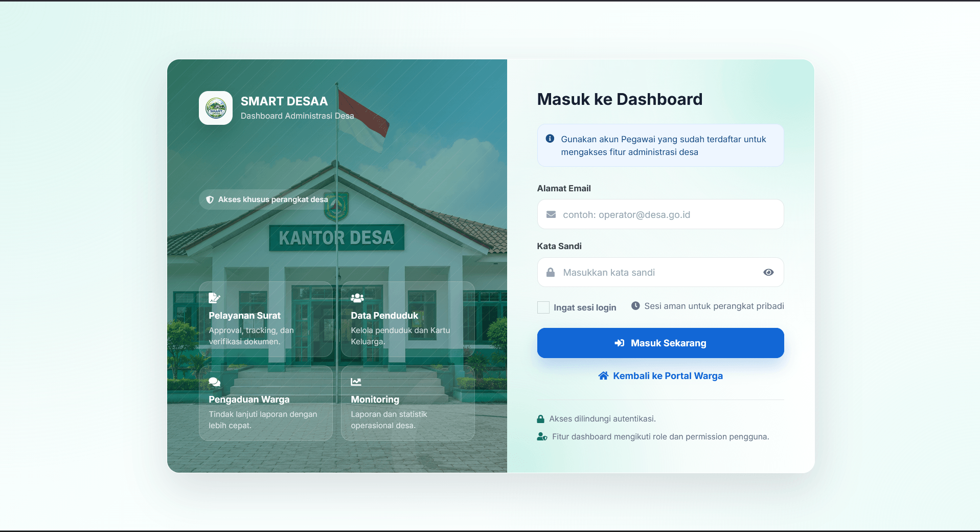Click 'Akses dilindungi autentikasi.' text
Image resolution: width=980 pixels, height=532 pixels.
pyautogui.click(x=602, y=419)
